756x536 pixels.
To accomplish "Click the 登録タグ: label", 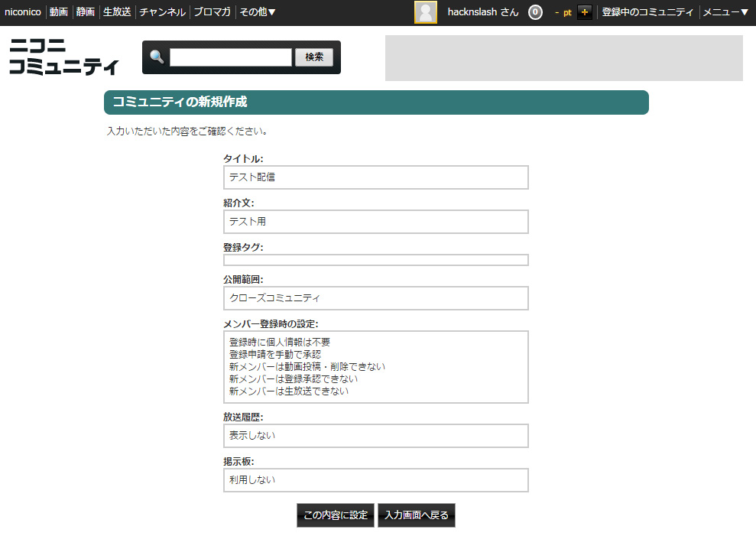I will (243, 247).
